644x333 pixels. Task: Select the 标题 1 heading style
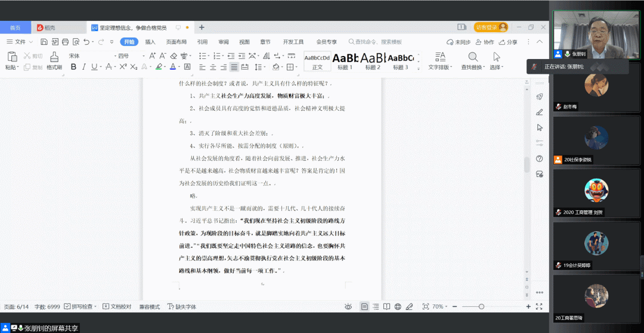click(345, 61)
